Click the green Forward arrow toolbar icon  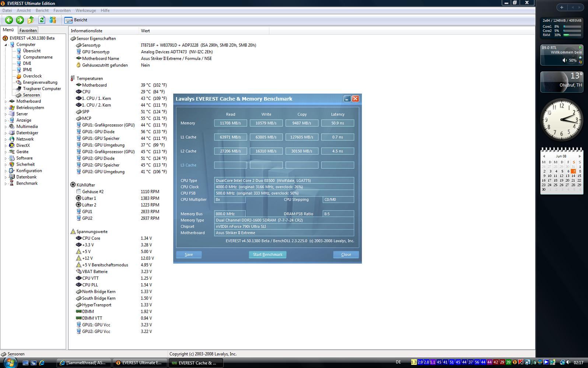coord(20,20)
